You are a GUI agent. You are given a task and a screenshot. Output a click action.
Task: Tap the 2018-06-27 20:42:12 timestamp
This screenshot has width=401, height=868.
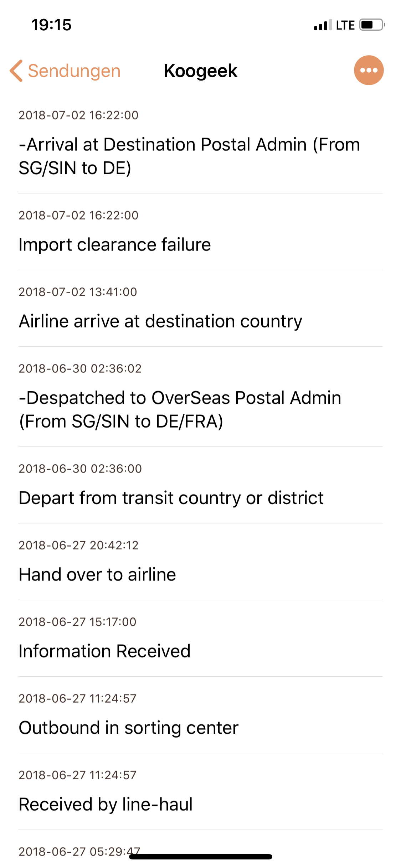click(x=78, y=546)
